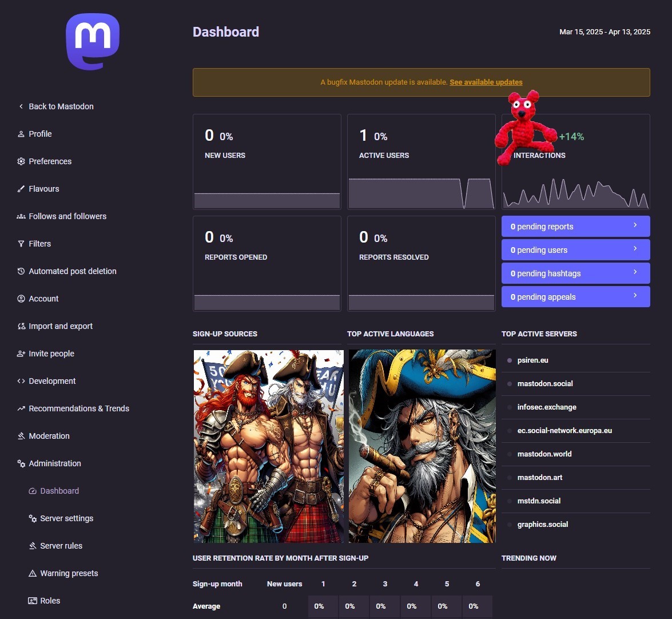
Task: Click mastodon.art server entry
Action: 539,478
